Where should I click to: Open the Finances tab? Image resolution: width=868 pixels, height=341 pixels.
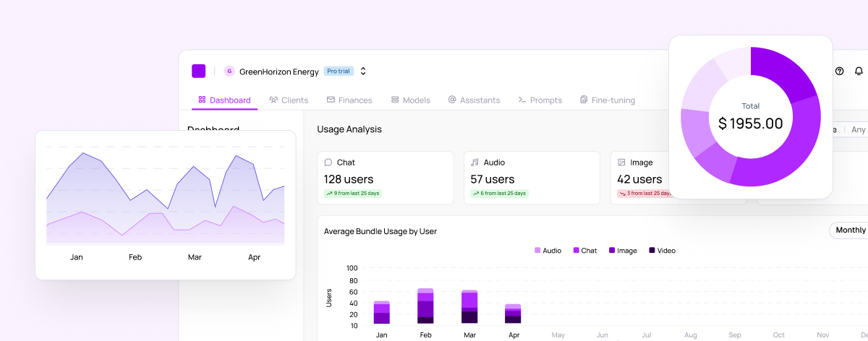click(x=349, y=100)
